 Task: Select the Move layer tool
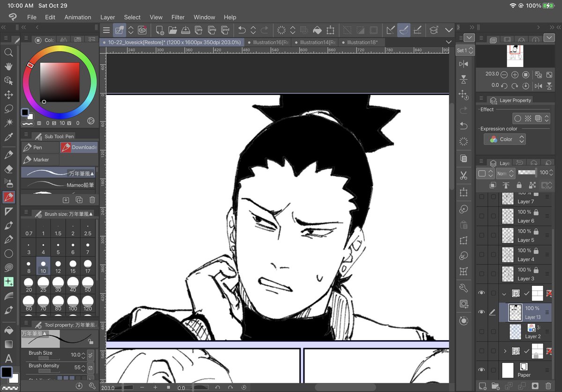(x=8, y=94)
